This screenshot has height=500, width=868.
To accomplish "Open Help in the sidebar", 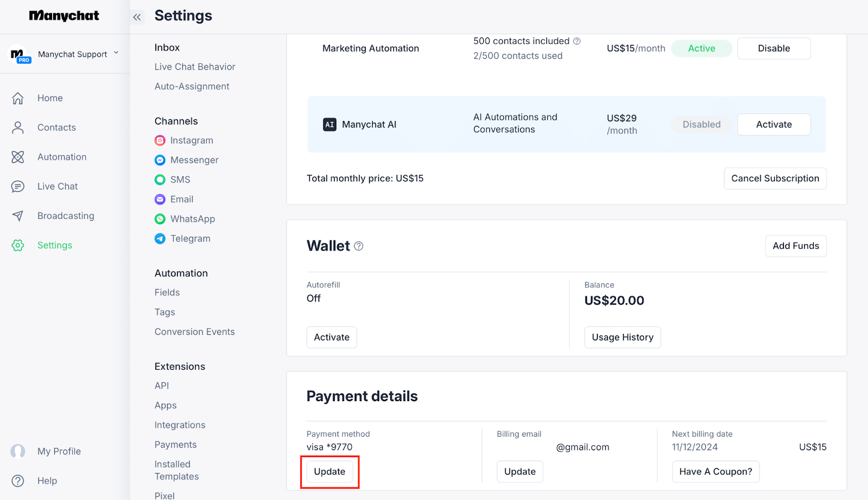I will (47, 480).
